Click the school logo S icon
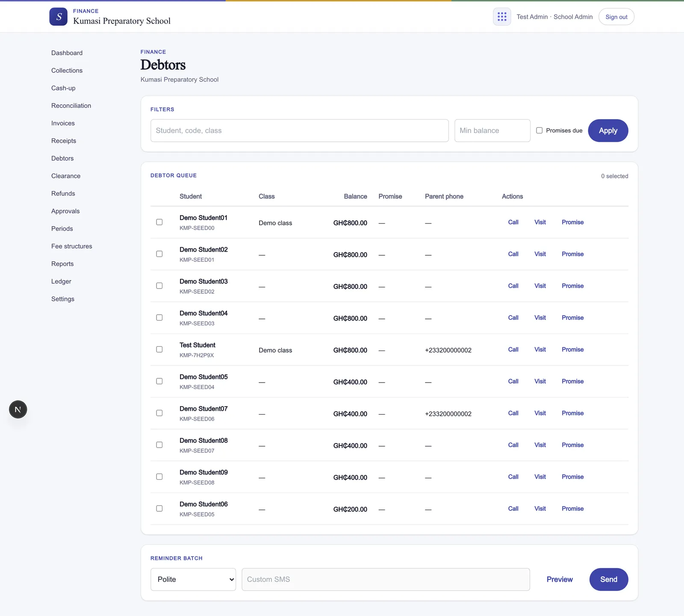This screenshot has height=616, width=684. click(59, 17)
